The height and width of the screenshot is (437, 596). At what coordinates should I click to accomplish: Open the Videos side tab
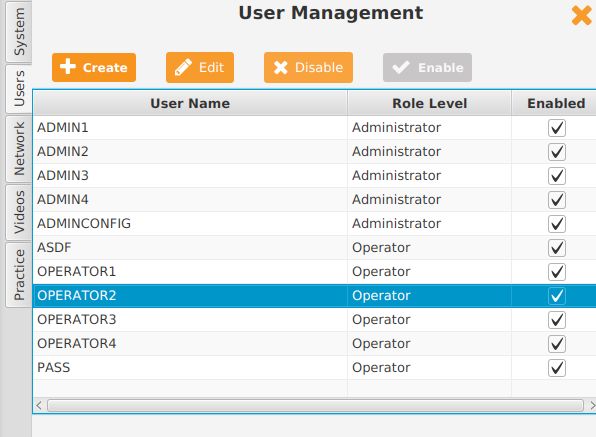pos(19,212)
